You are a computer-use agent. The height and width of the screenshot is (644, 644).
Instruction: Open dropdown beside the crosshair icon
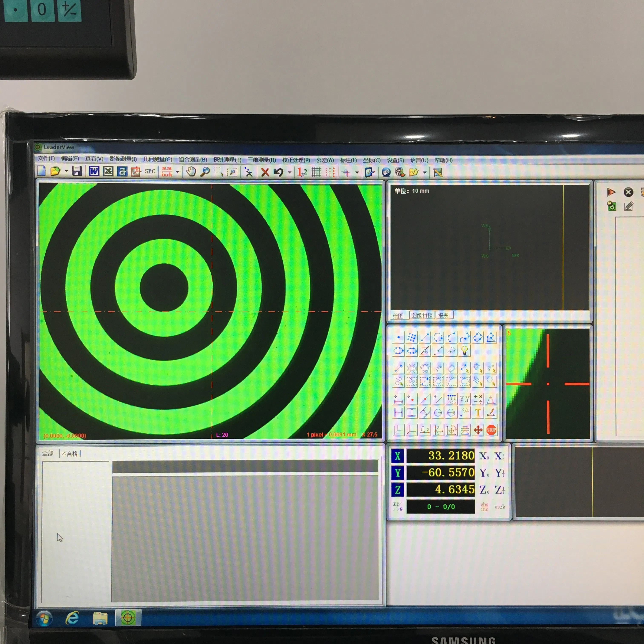point(357,173)
